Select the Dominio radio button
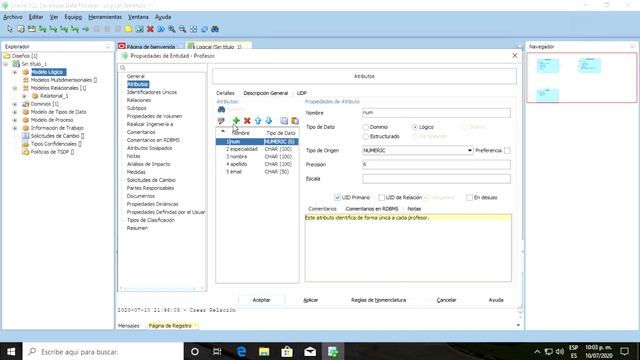 coord(366,127)
